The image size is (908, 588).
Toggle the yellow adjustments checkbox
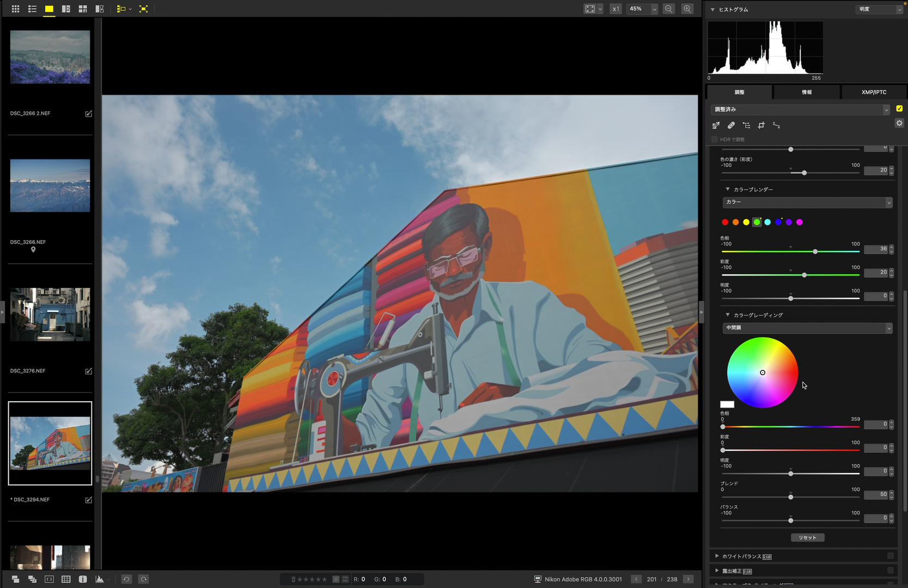click(x=899, y=108)
